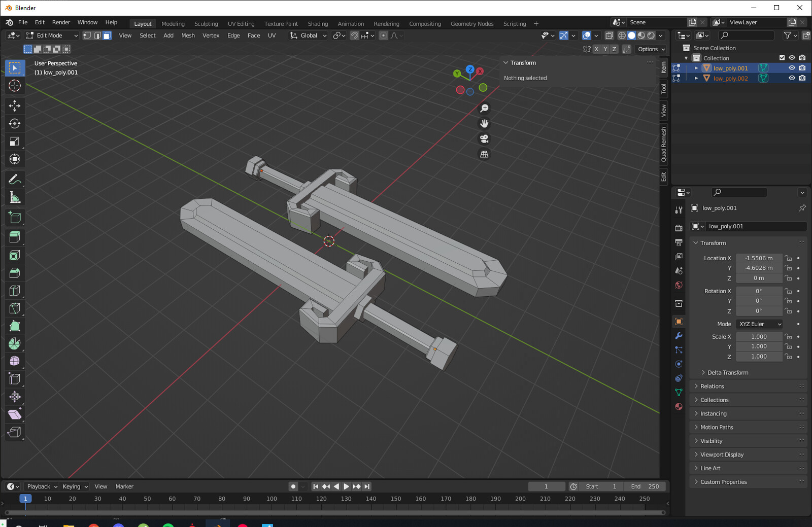
Task: Hide low_poly.002 in the outliner
Action: tap(792, 78)
